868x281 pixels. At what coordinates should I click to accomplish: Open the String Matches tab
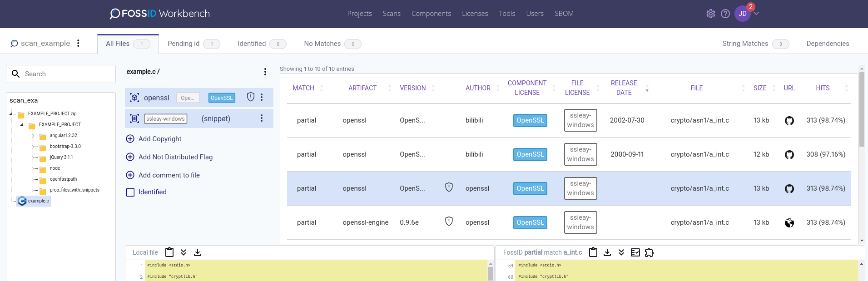point(755,44)
